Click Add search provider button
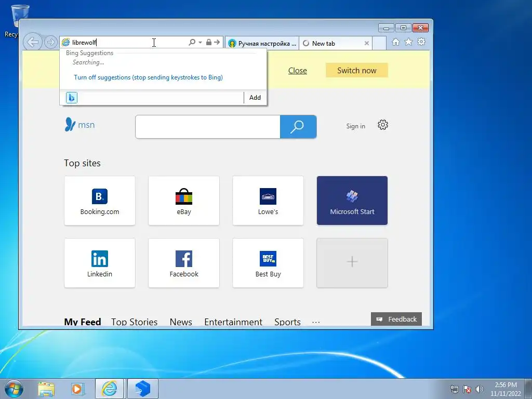This screenshot has height=399, width=532. [255, 98]
